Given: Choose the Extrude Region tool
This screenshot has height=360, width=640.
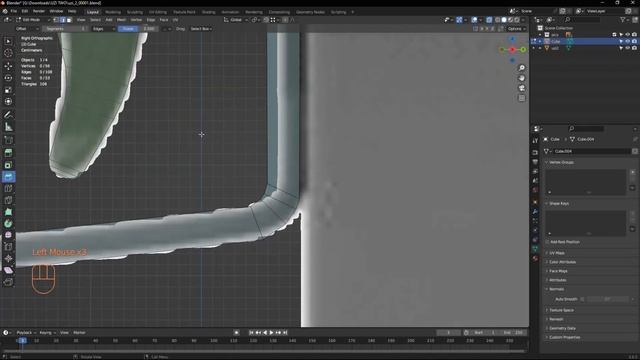Looking at the screenshot, I should point(8,153).
